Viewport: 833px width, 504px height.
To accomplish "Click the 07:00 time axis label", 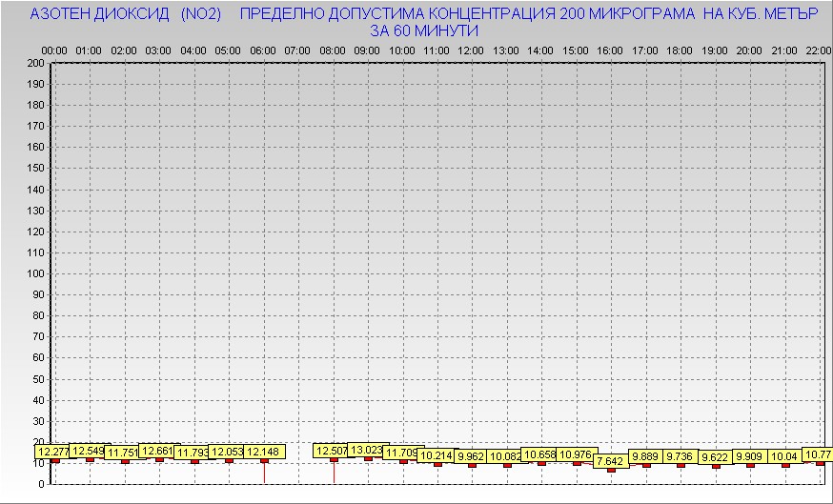I will pyautogui.click(x=297, y=50).
